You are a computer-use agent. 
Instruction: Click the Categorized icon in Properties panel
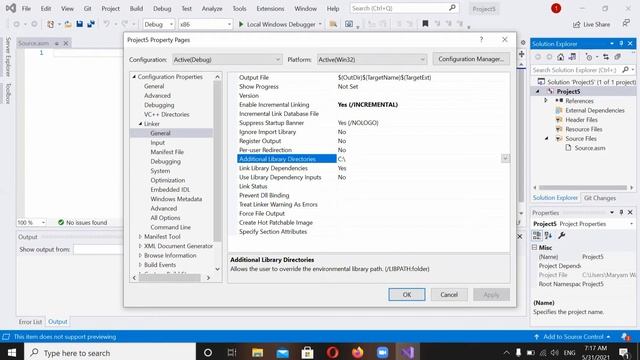coord(537,235)
